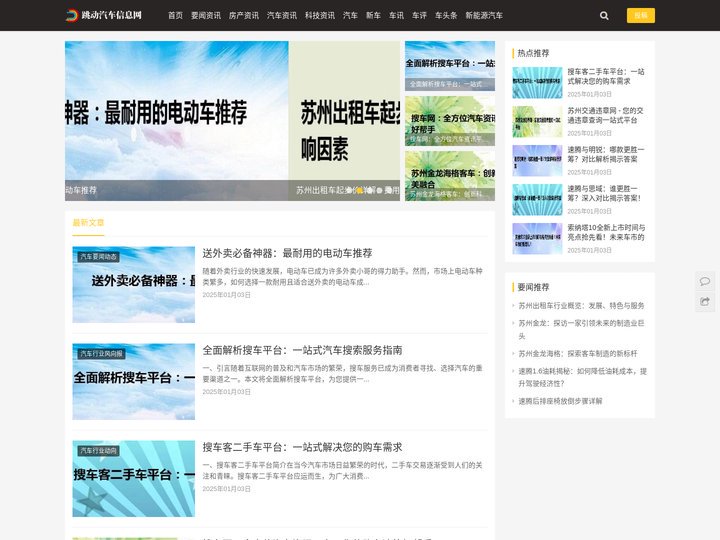Screen dimensions: 720x540
Task: Select 车头条 in the top navigation
Action: point(446,15)
